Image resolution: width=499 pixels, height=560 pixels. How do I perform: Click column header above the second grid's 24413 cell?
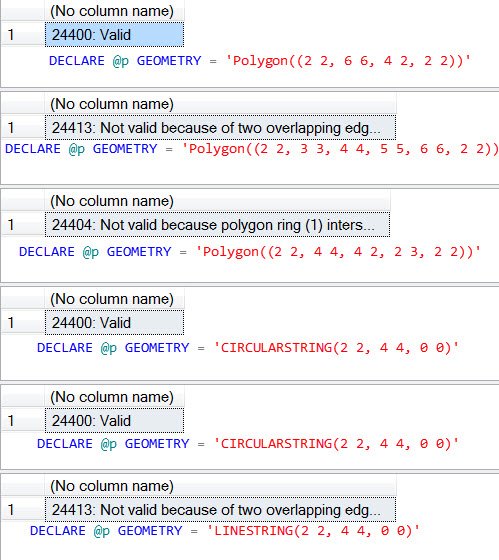point(220,104)
